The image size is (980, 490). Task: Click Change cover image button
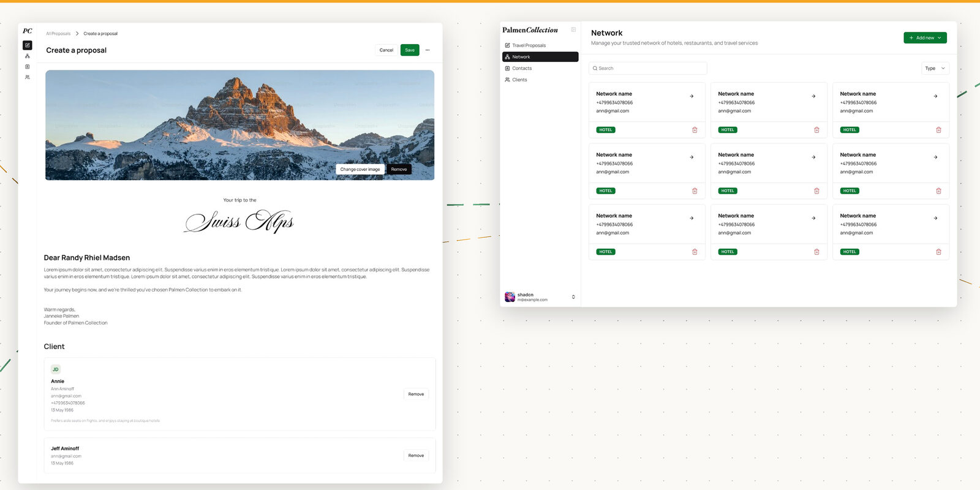coord(360,169)
